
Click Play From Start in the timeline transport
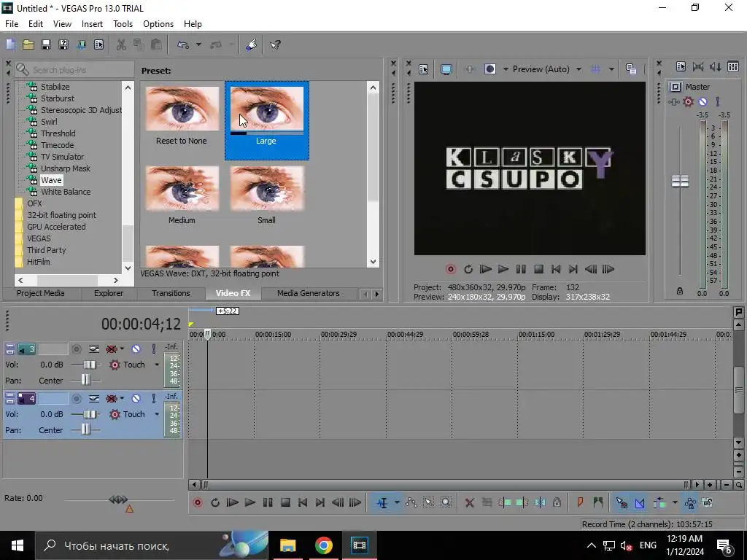click(233, 502)
